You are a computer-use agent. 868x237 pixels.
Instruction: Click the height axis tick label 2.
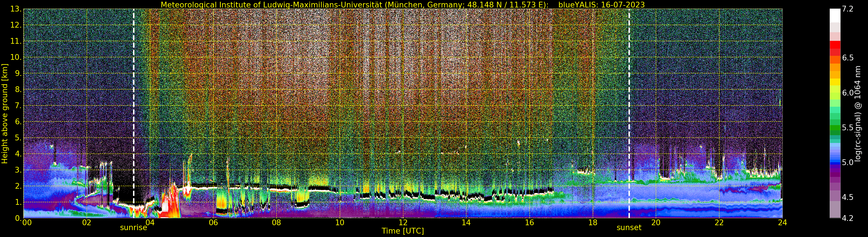coord(18,186)
